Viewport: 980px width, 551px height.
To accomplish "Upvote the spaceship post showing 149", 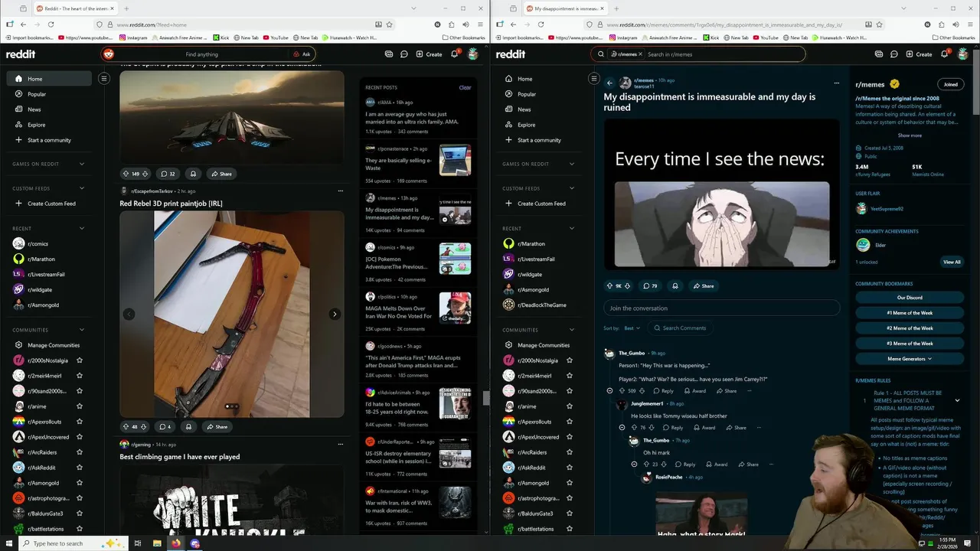I will tap(126, 174).
